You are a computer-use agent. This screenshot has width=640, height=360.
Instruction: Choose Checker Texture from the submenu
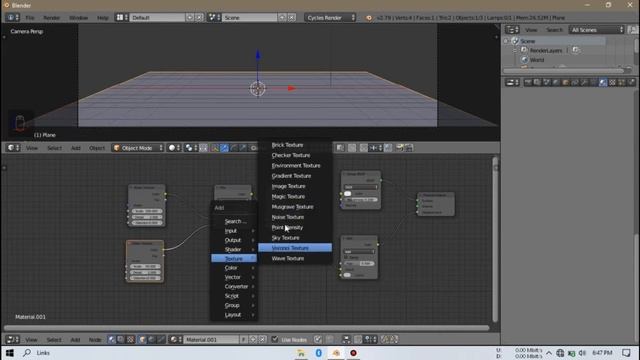(x=291, y=155)
